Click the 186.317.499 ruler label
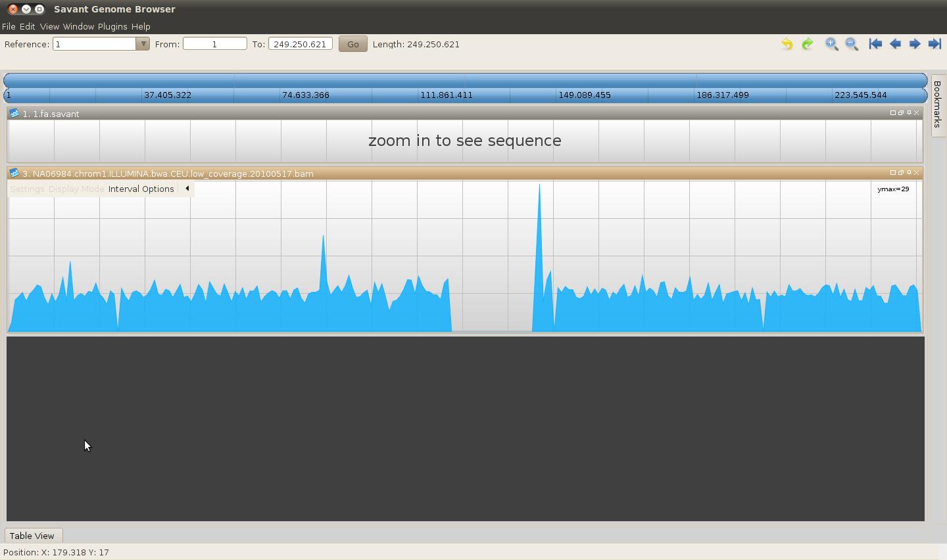 (723, 95)
